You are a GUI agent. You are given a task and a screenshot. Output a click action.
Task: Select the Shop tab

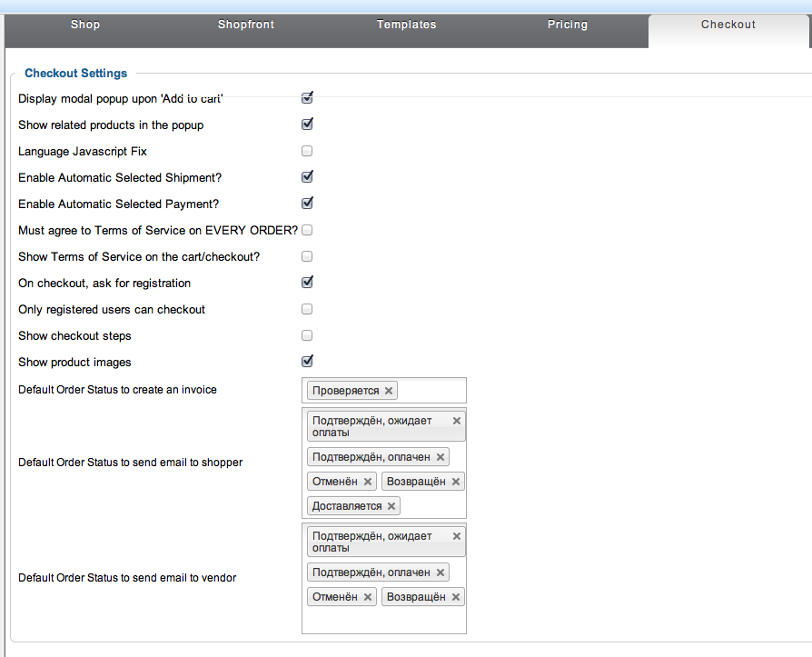85,25
